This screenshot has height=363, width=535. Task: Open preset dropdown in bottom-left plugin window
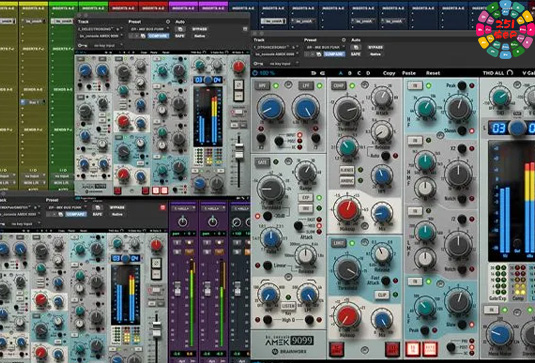pyautogui.click(x=67, y=207)
